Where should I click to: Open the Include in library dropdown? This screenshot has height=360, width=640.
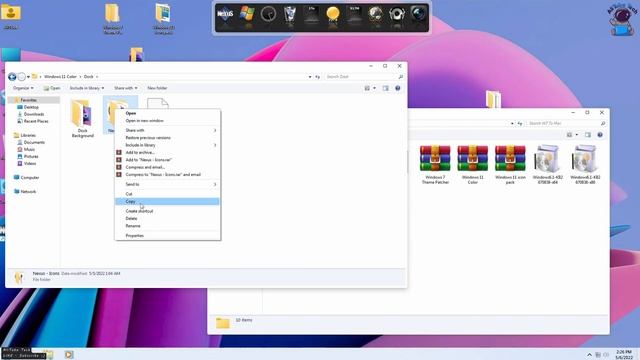(87, 88)
